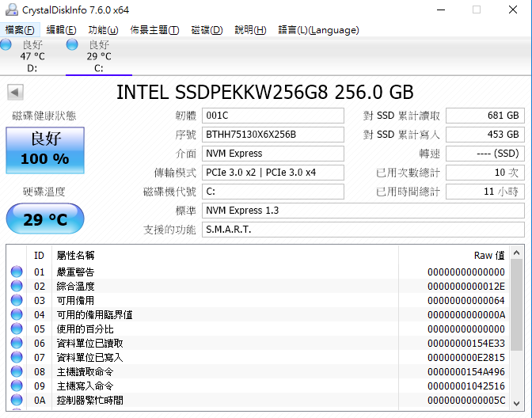Click the scroll up arrow of attribute list
Image resolution: width=532 pixels, height=418 pixels.
click(x=516, y=253)
